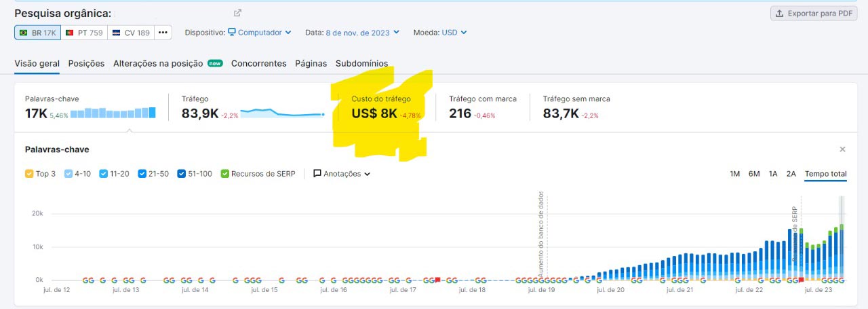Switch to the Páginas tab
Image resolution: width=868 pixels, height=309 pixels.
pyautogui.click(x=311, y=63)
